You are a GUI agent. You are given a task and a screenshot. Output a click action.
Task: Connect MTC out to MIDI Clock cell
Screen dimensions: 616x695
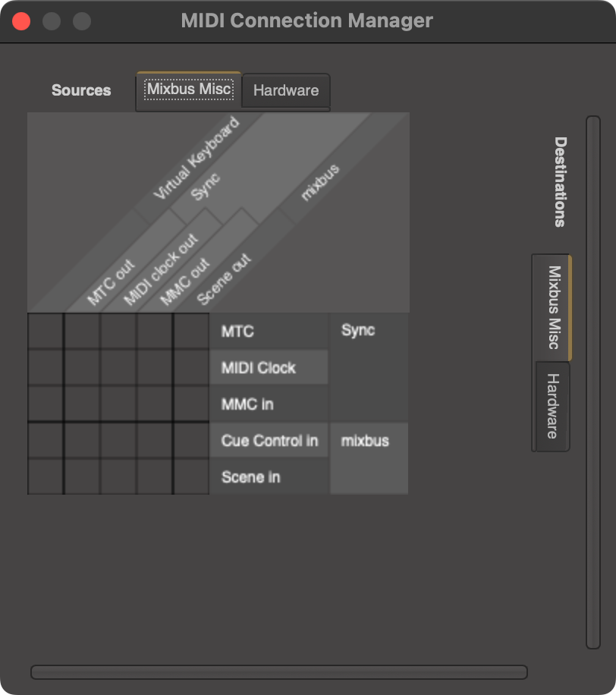[x=82, y=368]
